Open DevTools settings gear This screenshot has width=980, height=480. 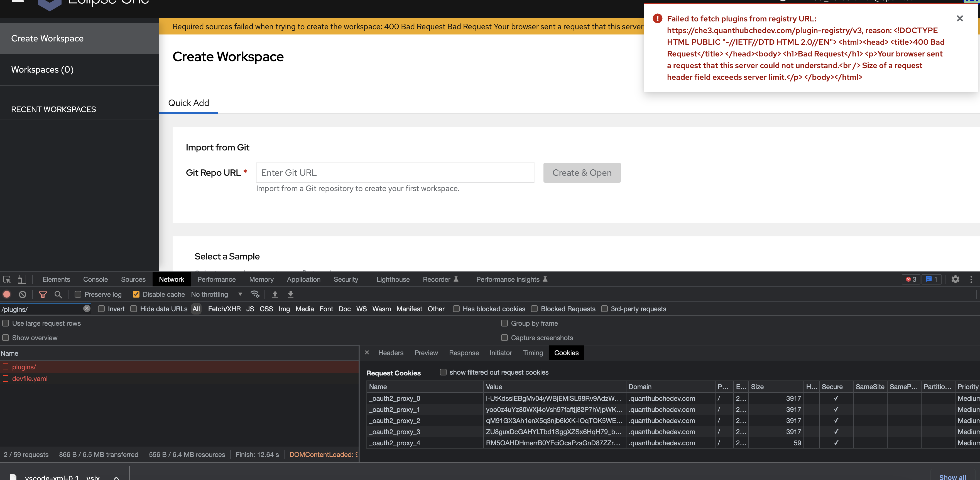point(955,279)
